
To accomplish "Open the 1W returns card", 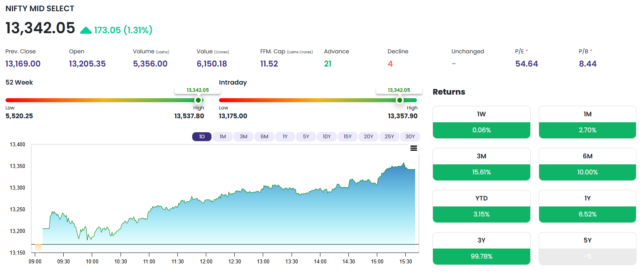I will click(481, 122).
